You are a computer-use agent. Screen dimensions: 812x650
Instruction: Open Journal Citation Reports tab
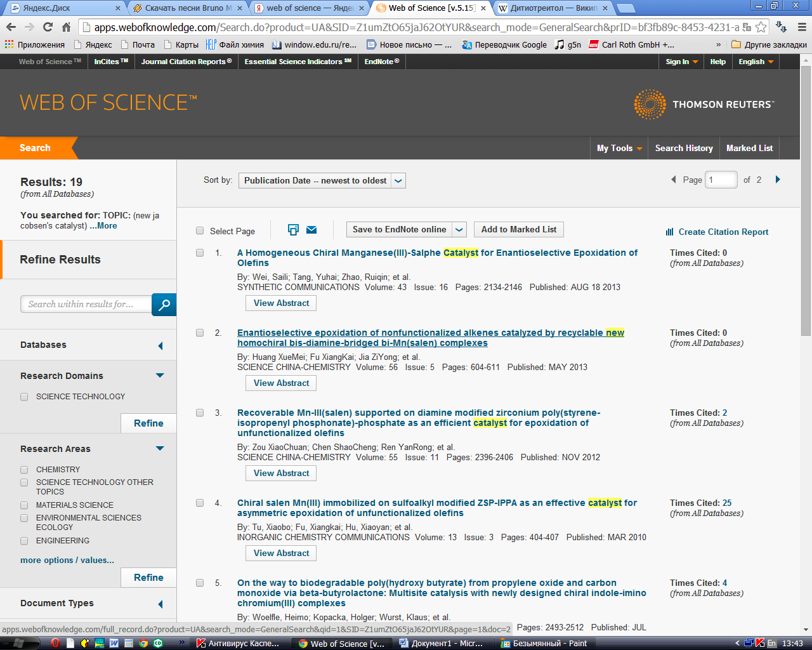pos(186,62)
